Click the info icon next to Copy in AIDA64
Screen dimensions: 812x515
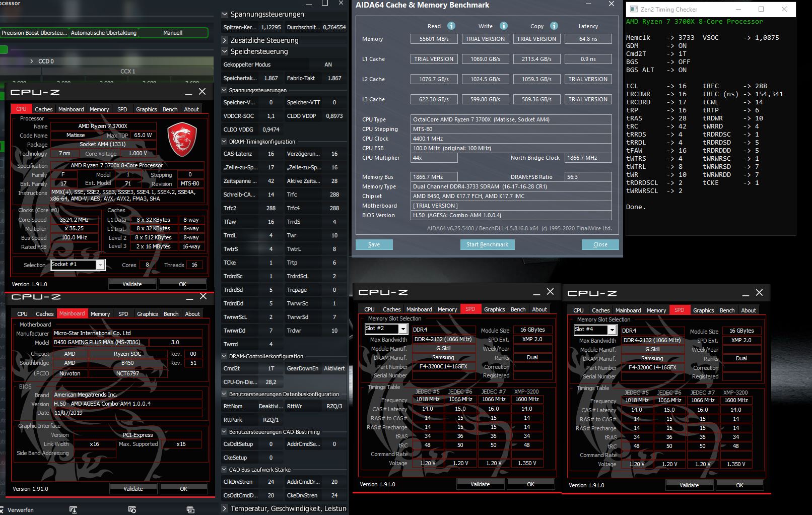click(x=554, y=26)
